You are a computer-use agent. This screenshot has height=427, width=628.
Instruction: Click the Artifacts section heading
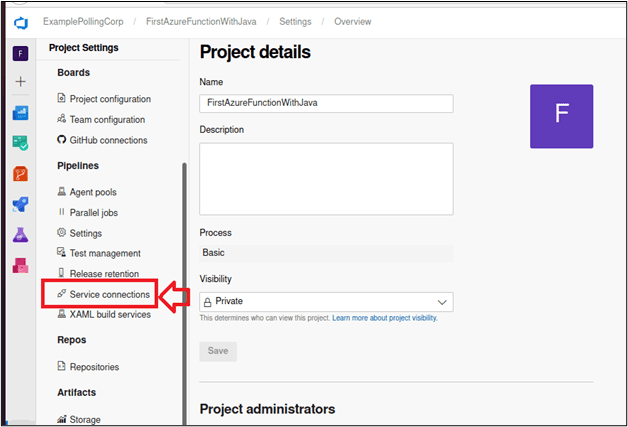click(x=76, y=393)
